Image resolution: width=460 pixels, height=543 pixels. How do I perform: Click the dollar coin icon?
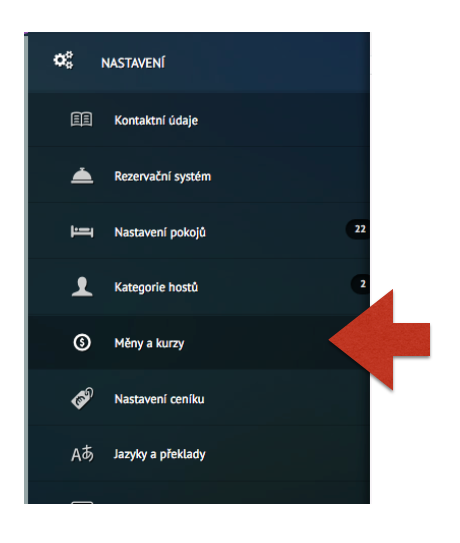point(82,342)
